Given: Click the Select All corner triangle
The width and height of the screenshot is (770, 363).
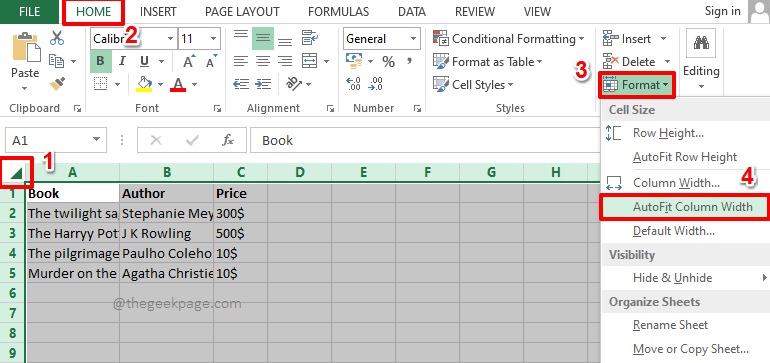Looking at the screenshot, I should tap(17, 173).
